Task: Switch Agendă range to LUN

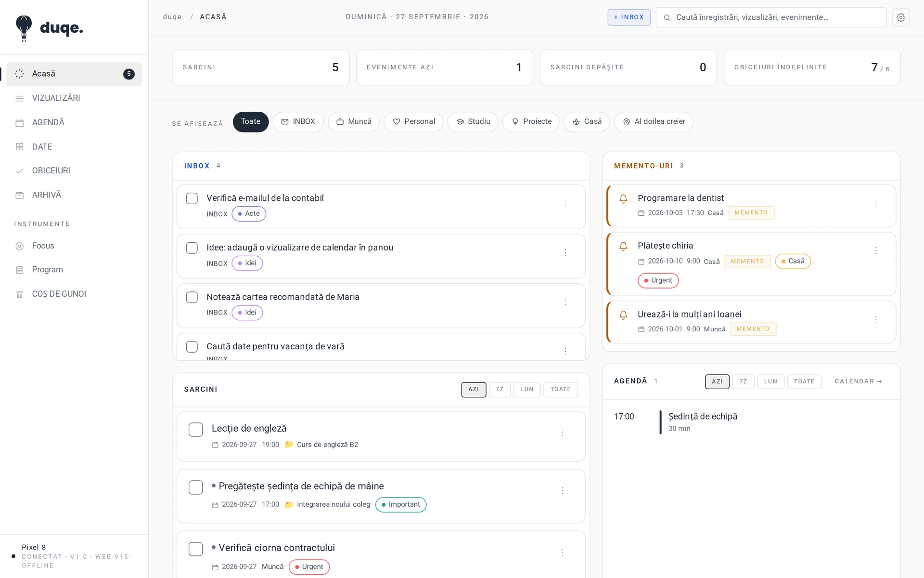Action: pyautogui.click(x=770, y=381)
